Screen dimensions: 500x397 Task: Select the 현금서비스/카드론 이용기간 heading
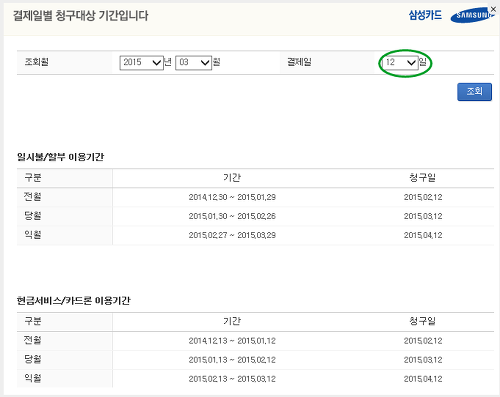pos(74,301)
